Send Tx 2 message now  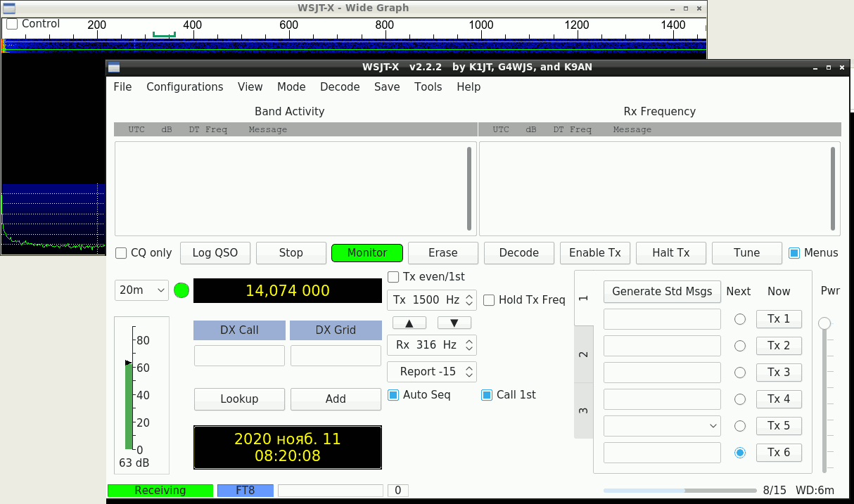click(x=779, y=346)
